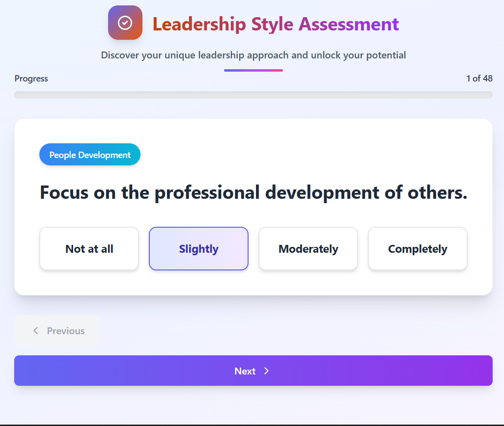504x426 pixels.
Task: Click the blank area right of Previous button
Action: tap(295, 330)
